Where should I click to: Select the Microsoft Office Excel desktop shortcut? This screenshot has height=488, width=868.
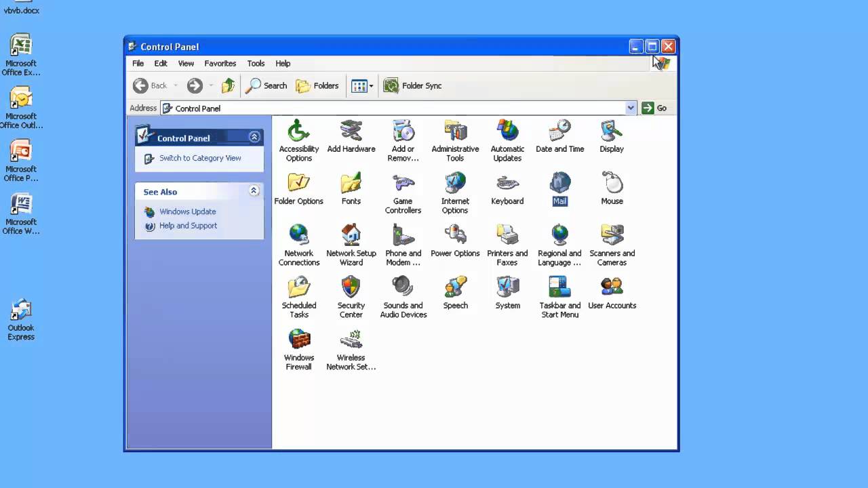(x=21, y=55)
